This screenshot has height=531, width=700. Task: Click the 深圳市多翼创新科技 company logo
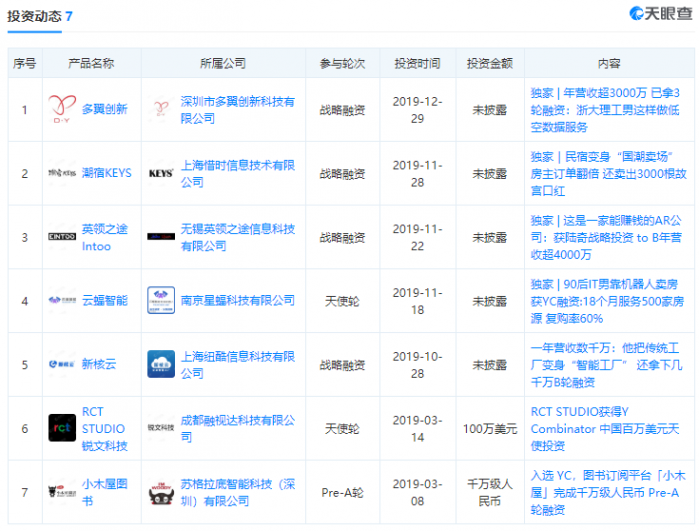pos(161,109)
